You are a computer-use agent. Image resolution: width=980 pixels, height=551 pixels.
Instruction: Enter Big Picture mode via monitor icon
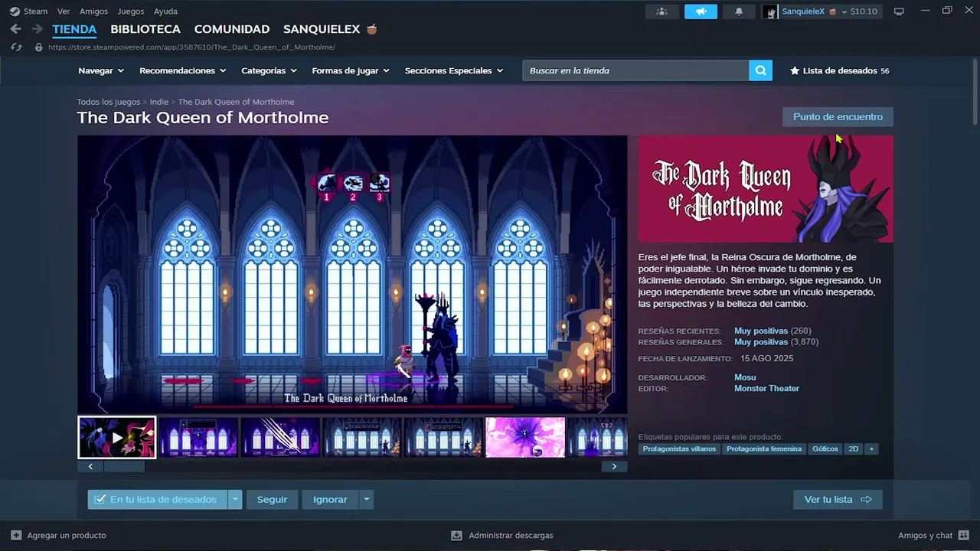pos(899,11)
